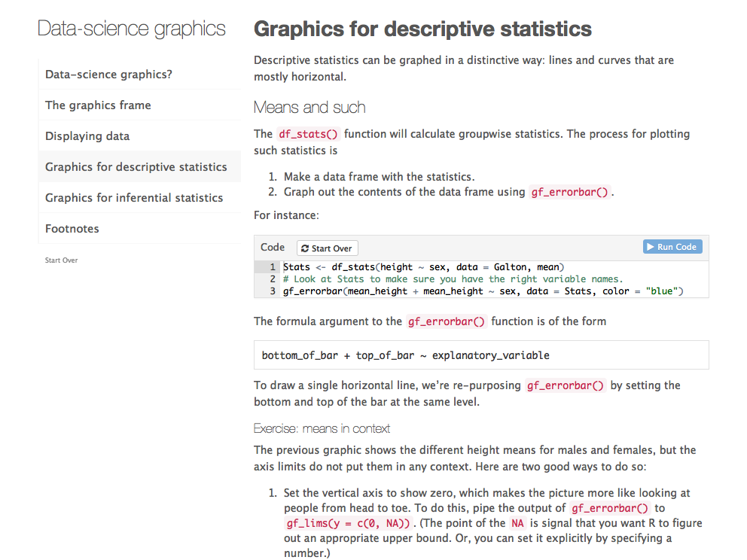Click the gf_lims(y = c(0, NA)) code snippet

(x=347, y=523)
